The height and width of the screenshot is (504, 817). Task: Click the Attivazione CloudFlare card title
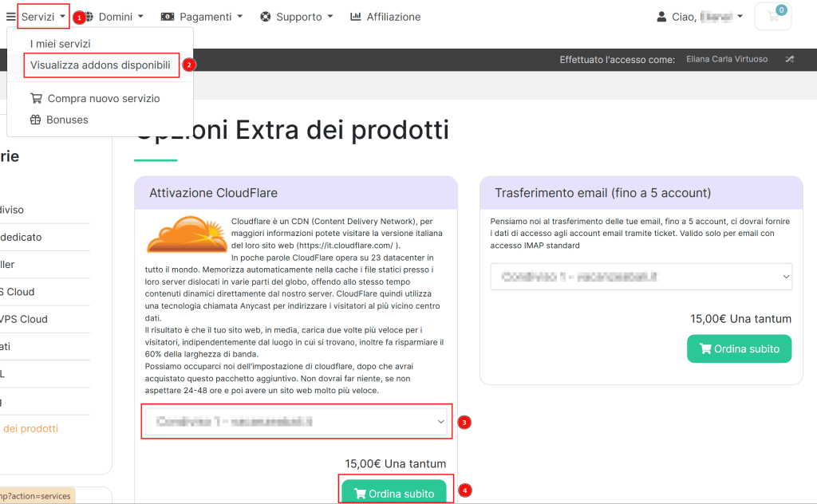point(214,193)
